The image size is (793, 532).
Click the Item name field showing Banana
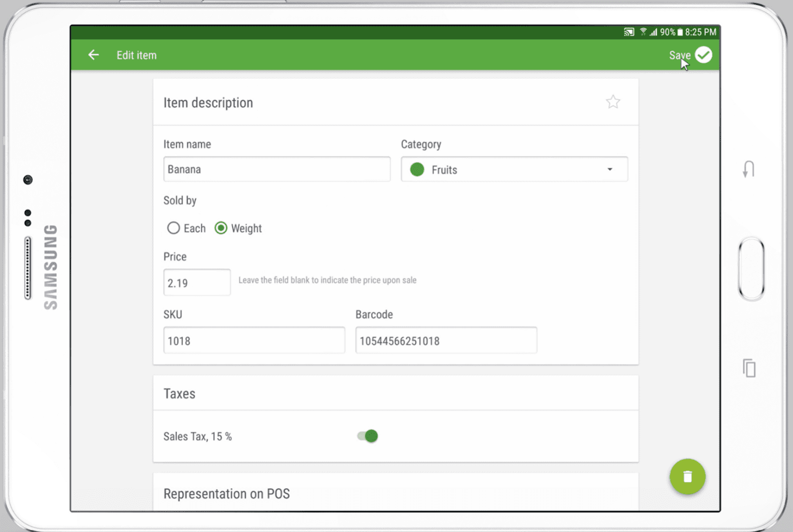click(x=277, y=169)
